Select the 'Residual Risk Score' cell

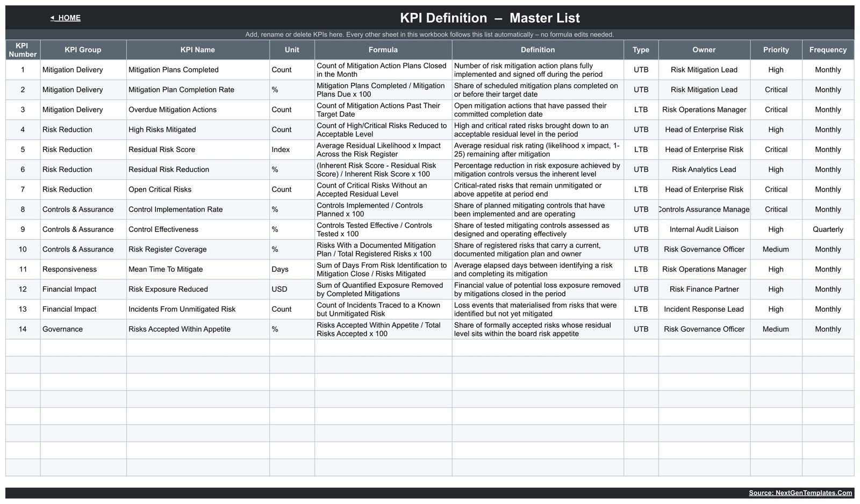198,149
